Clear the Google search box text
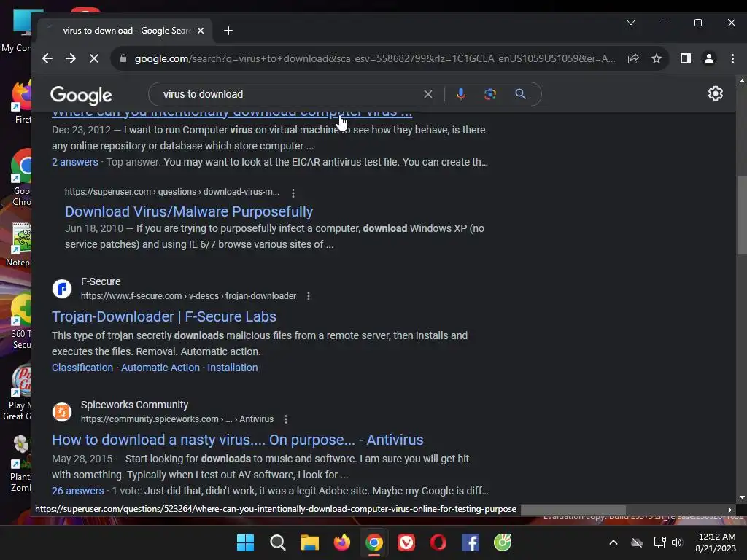Image resolution: width=747 pixels, height=560 pixels. [x=427, y=94]
